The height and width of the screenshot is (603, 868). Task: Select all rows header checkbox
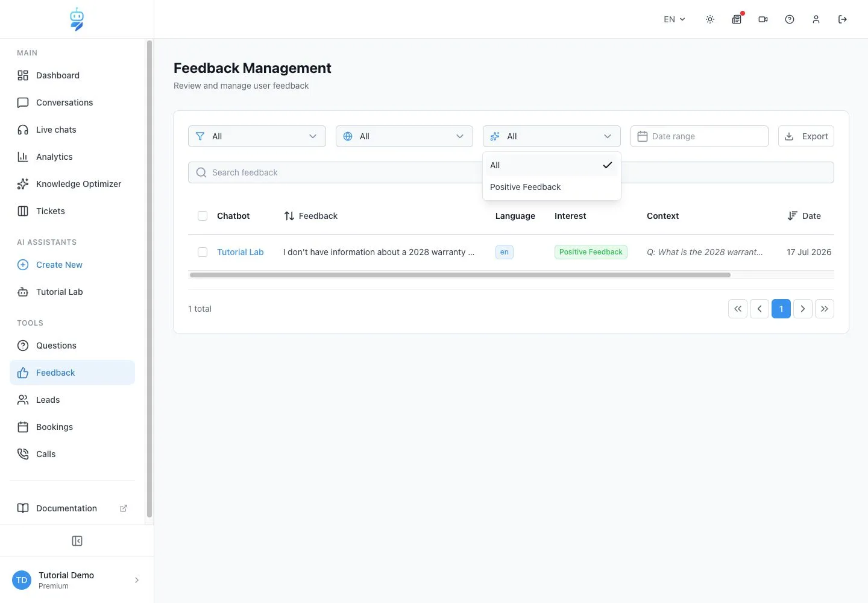[x=203, y=216]
